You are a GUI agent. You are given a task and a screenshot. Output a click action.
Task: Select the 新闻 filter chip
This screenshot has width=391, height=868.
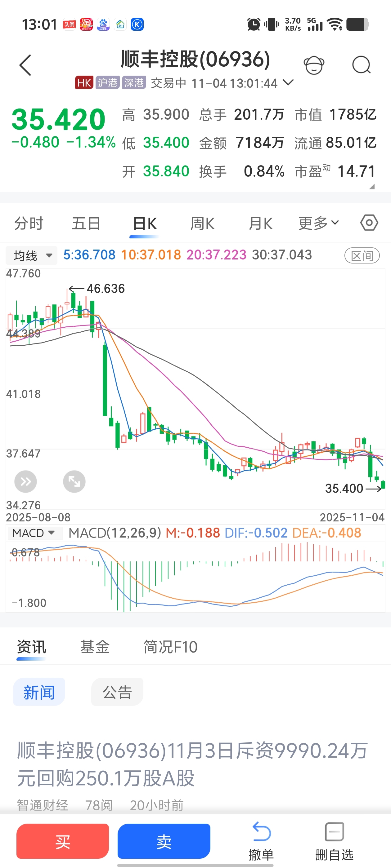39,692
